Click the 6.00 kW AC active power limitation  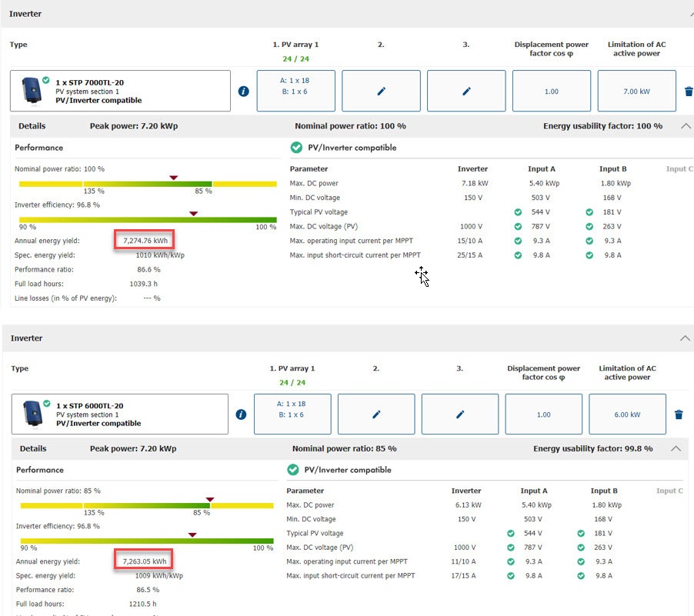tap(628, 415)
